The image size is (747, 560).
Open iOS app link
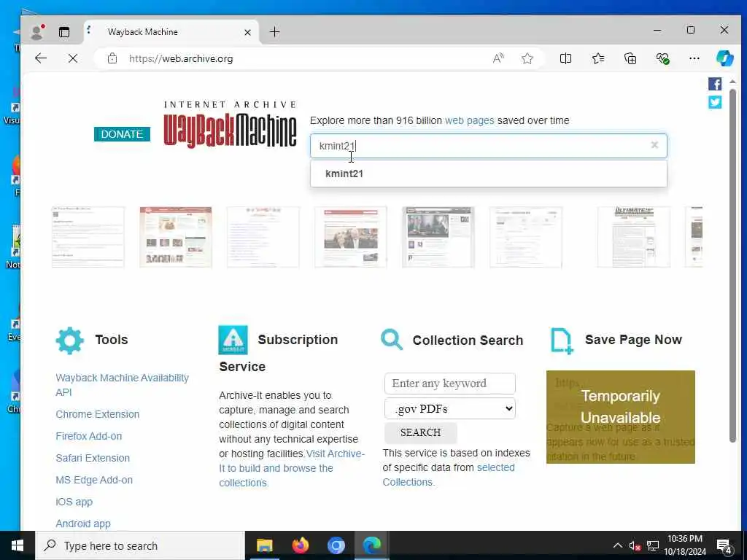(74, 502)
